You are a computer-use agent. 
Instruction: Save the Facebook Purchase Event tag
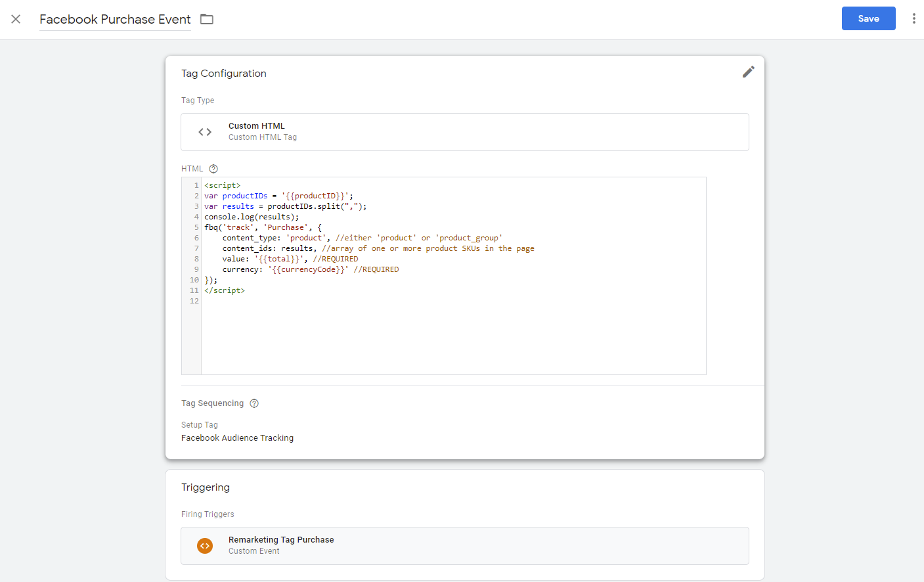(868, 18)
